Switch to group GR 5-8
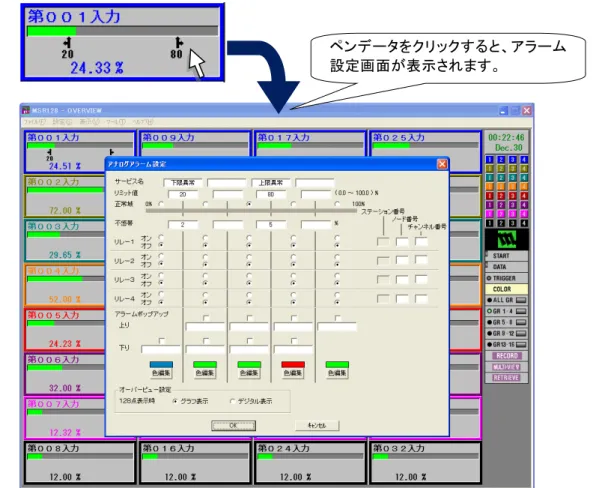 coord(507,322)
